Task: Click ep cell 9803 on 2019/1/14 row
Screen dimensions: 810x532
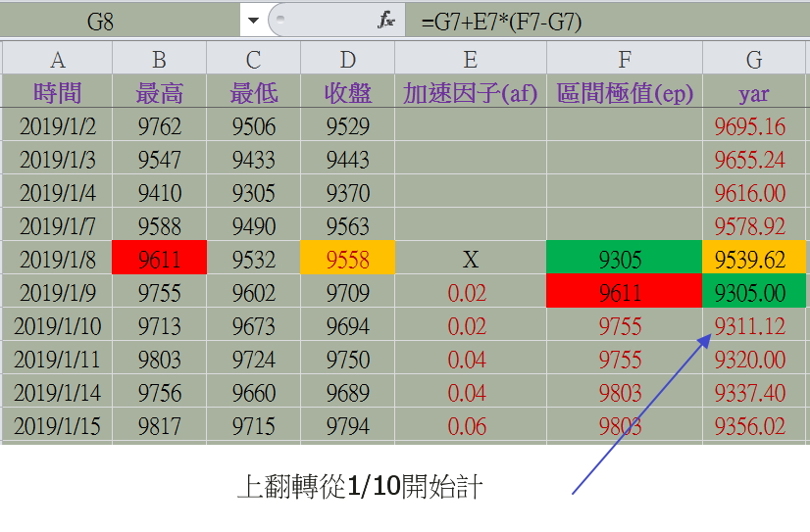Action: (625, 392)
